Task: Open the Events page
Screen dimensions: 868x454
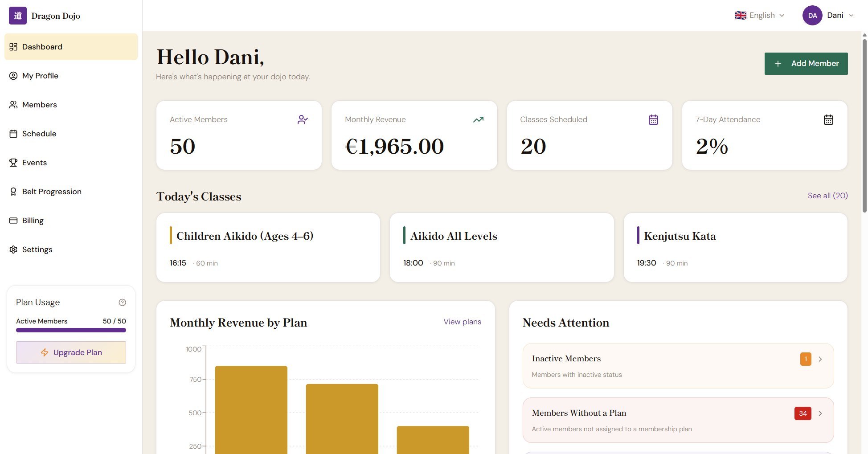Action: pyautogui.click(x=71, y=163)
